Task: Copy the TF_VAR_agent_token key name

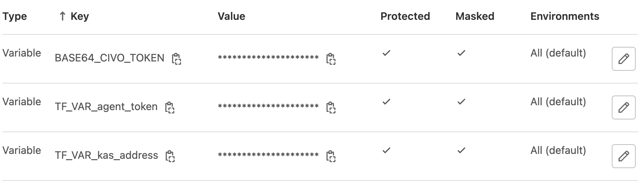Action: pos(170,107)
